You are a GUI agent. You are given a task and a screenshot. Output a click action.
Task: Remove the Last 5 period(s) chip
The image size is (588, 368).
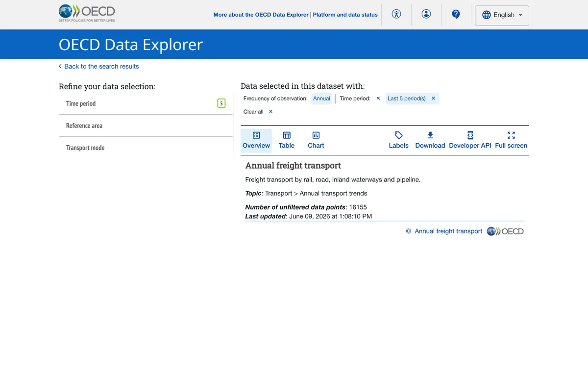tap(433, 98)
